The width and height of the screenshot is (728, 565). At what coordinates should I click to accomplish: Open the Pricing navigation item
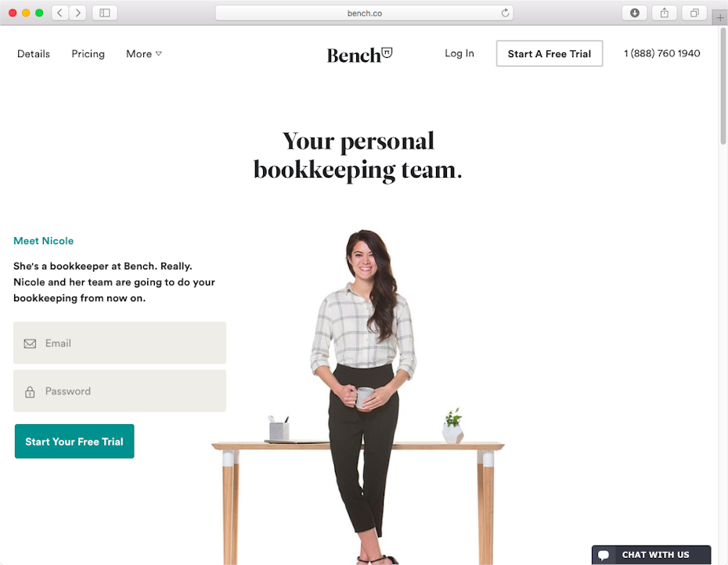point(88,54)
